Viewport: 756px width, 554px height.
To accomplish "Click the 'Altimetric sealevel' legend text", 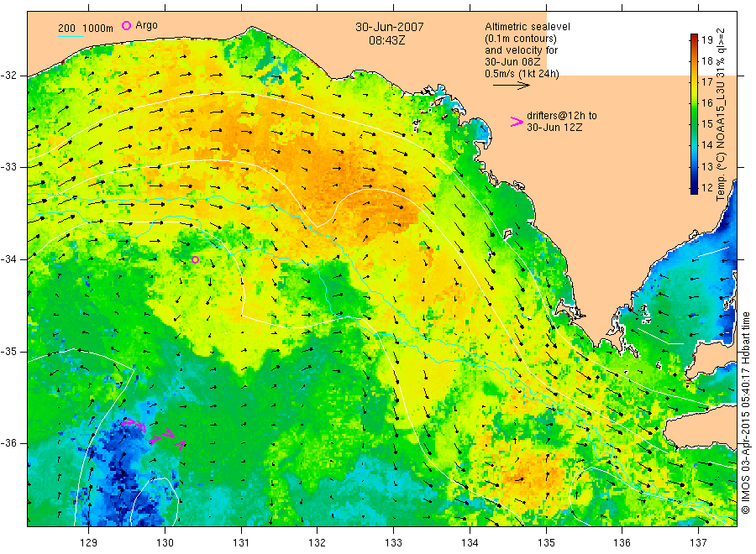I will pos(528,27).
